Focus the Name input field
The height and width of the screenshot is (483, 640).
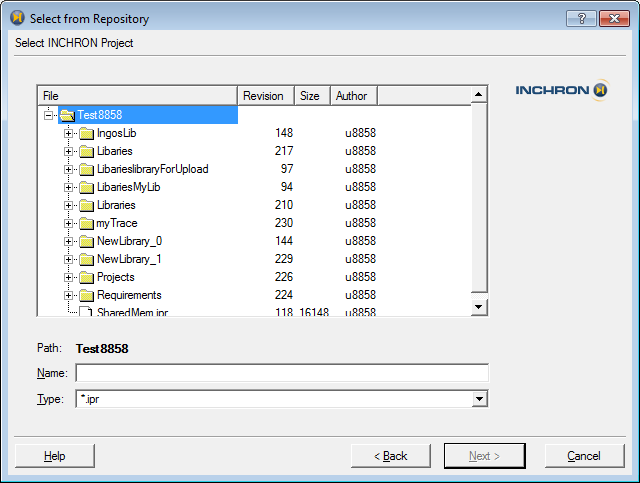click(282, 373)
